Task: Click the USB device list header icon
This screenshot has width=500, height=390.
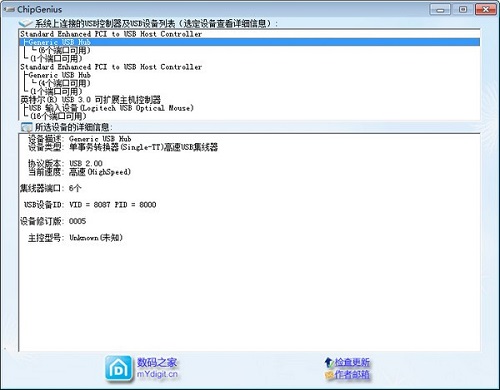Action: 26,23
